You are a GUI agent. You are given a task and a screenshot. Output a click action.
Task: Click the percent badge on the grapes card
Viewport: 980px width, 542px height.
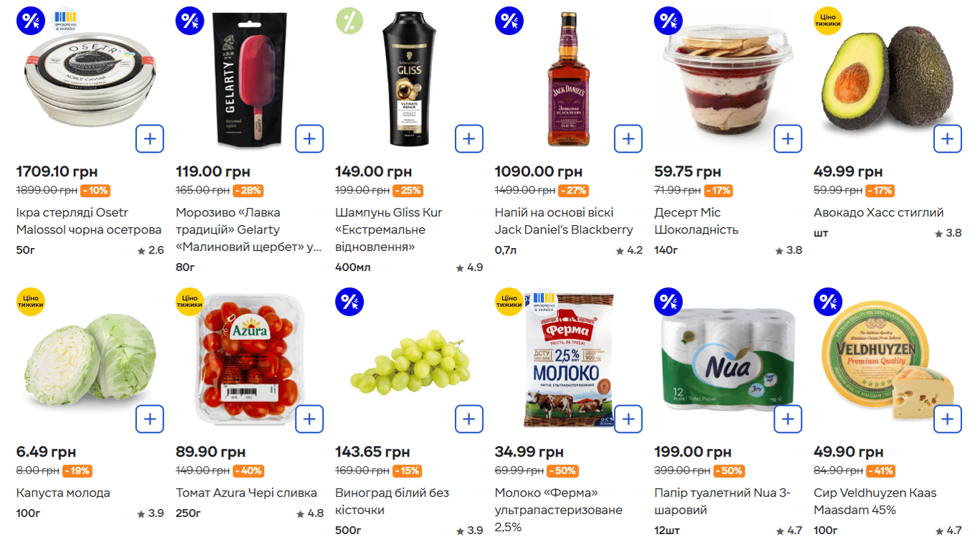click(x=349, y=301)
